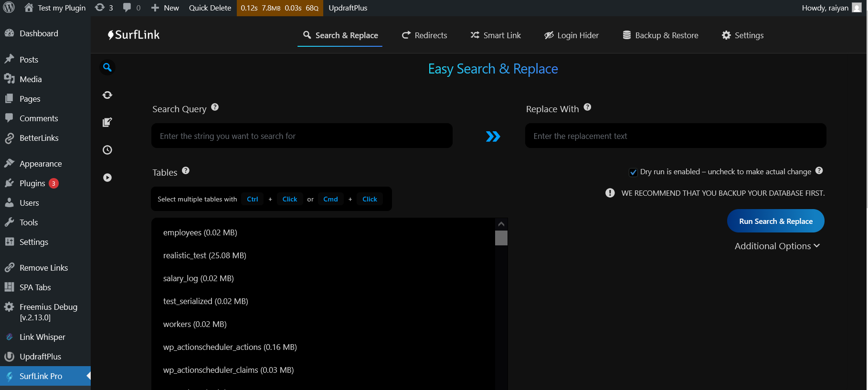Click Run Search & Replace button
This screenshot has height=390, width=868.
tap(775, 221)
